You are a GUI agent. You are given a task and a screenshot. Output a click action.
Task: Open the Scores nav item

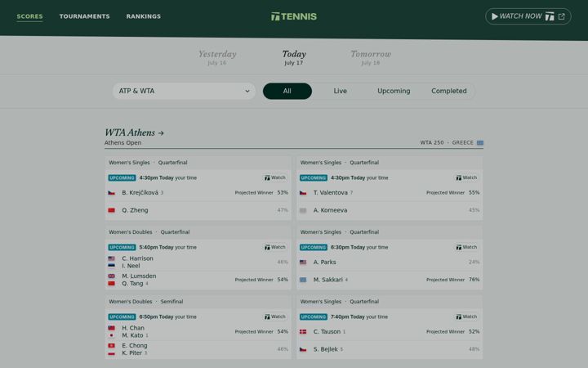[29, 16]
